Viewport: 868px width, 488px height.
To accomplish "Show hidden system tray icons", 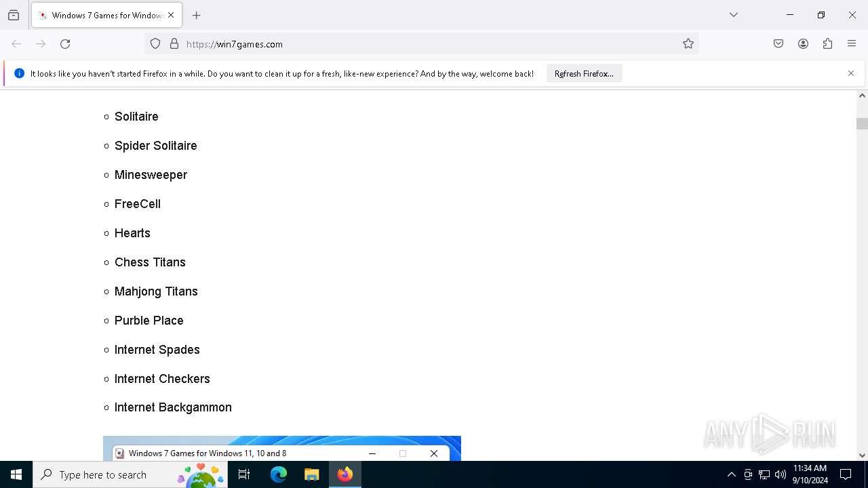I will click(x=731, y=474).
